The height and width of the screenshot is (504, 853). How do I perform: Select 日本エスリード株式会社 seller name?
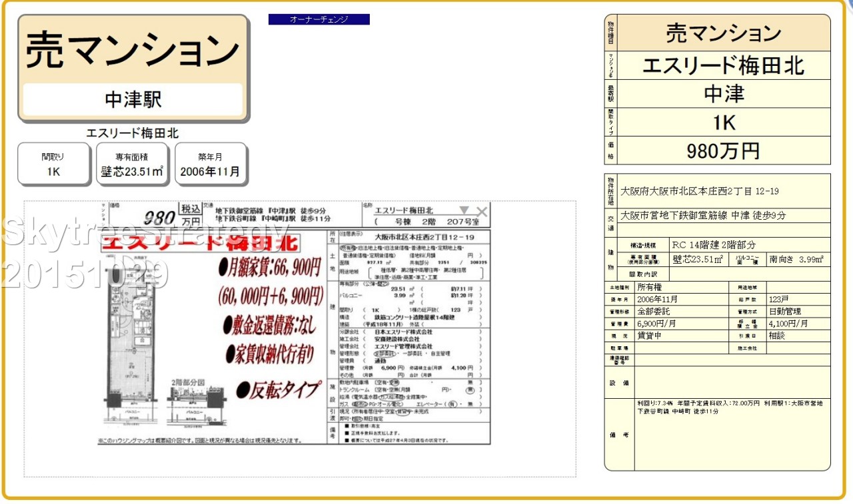[x=403, y=331]
